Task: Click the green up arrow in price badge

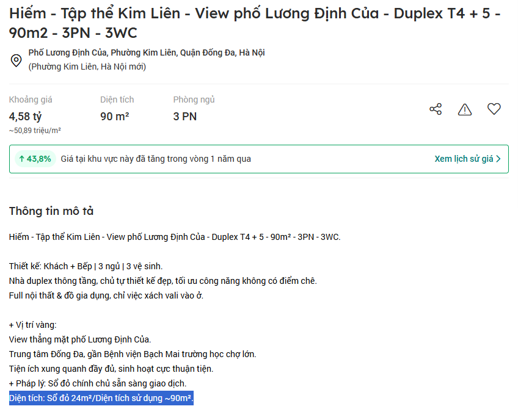Action: click(21, 159)
